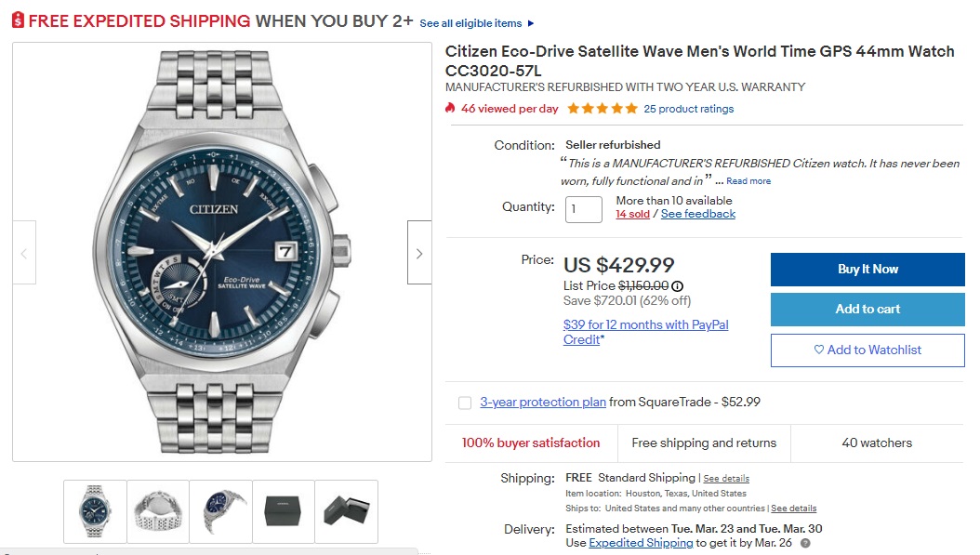Image resolution: width=980 pixels, height=555 pixels.
Task: Click the PayPal Credit financing link
Action: [x=645, y=332]
